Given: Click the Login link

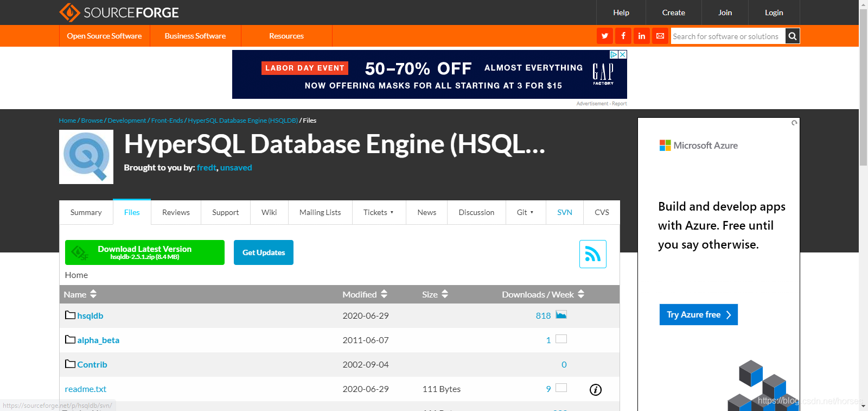Looking at the screenshot, I should point(774,12).
